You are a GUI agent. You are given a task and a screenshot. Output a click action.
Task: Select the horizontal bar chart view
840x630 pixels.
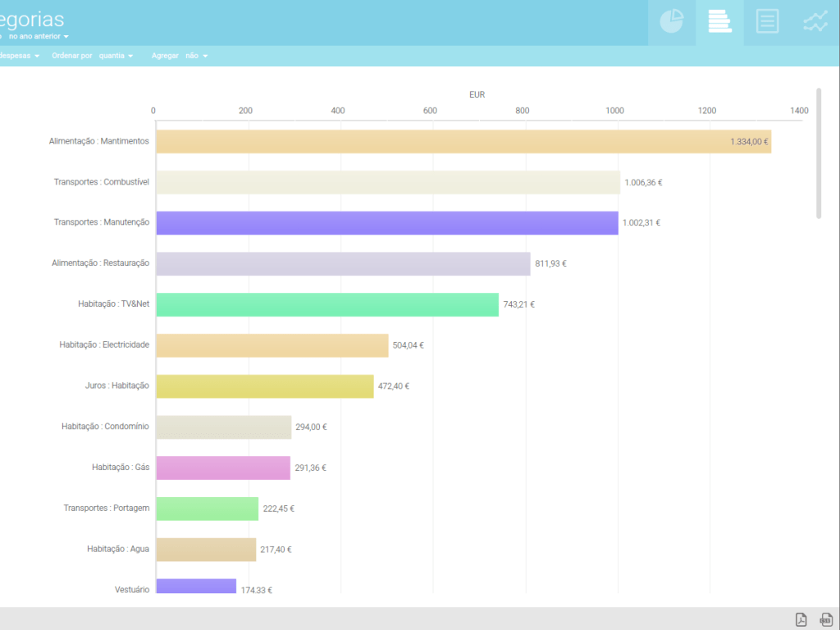point(719,22)
